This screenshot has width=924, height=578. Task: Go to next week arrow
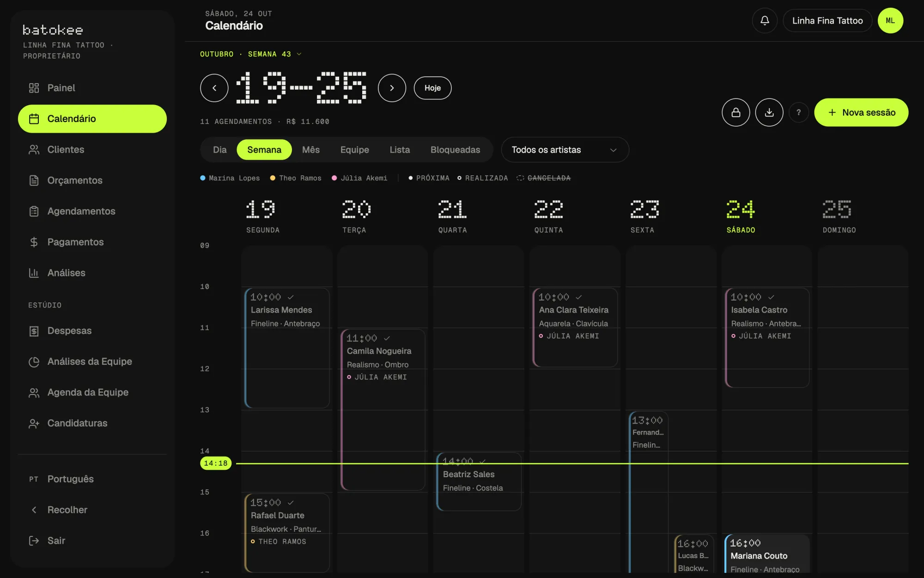tap(392, 88)
